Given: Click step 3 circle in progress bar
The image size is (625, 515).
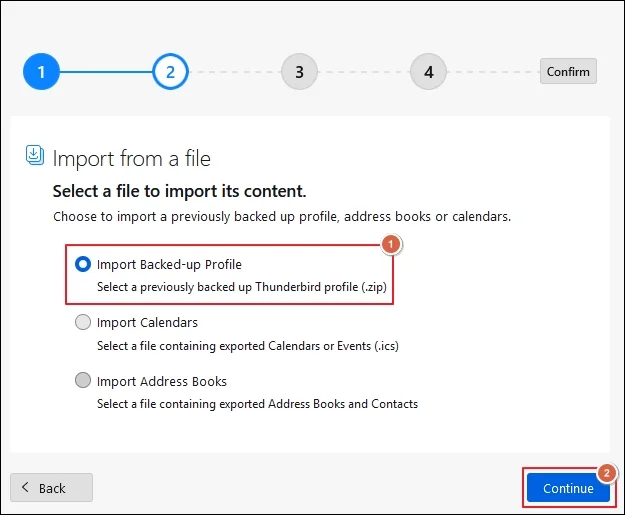Looking at the screenshot, I should (299, 72).
